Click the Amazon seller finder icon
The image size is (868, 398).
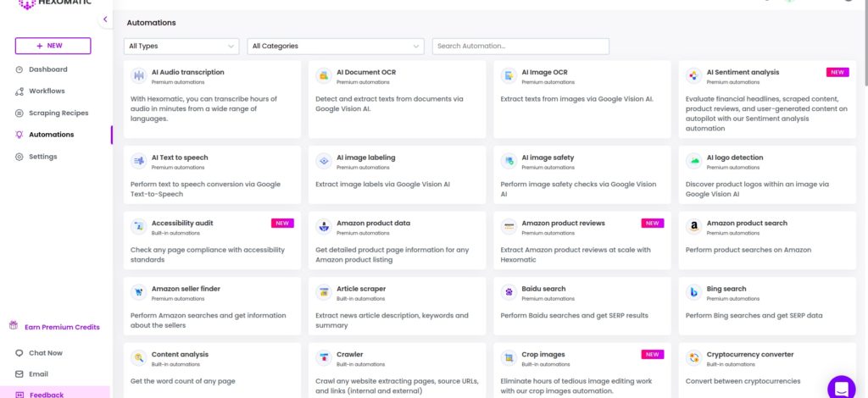[x=138, y=292]
